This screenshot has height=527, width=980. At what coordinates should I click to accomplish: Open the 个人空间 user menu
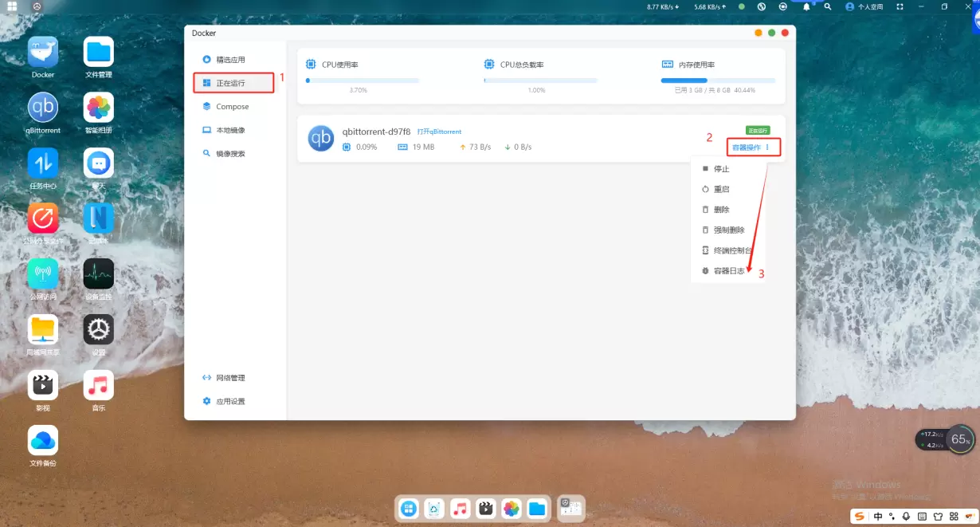coord(864,6)
